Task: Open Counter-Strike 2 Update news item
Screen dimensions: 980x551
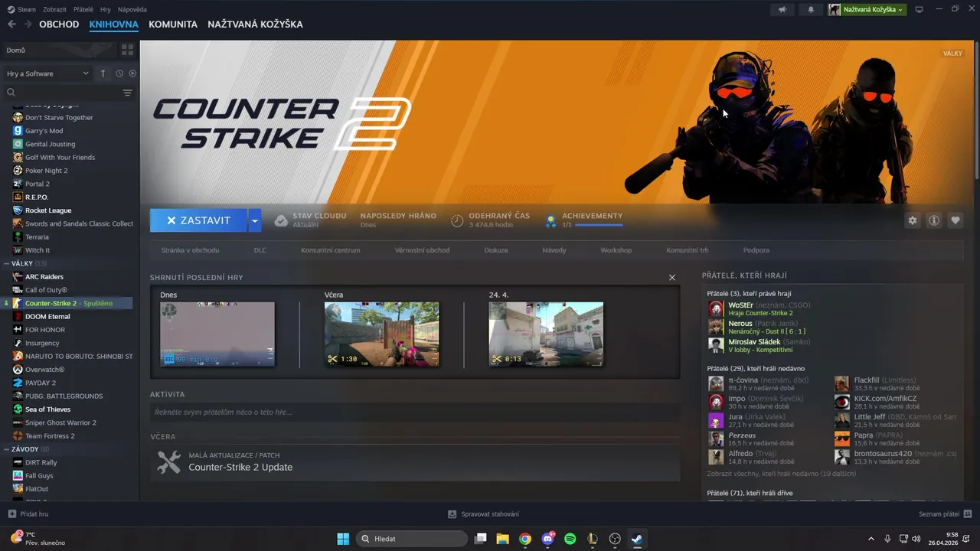Action: 415,462
